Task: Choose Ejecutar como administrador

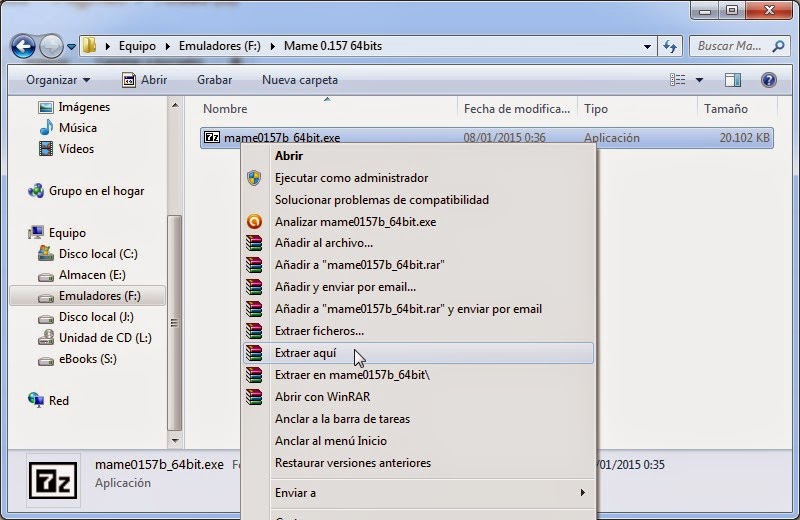Action: click(x=418, y=178)
